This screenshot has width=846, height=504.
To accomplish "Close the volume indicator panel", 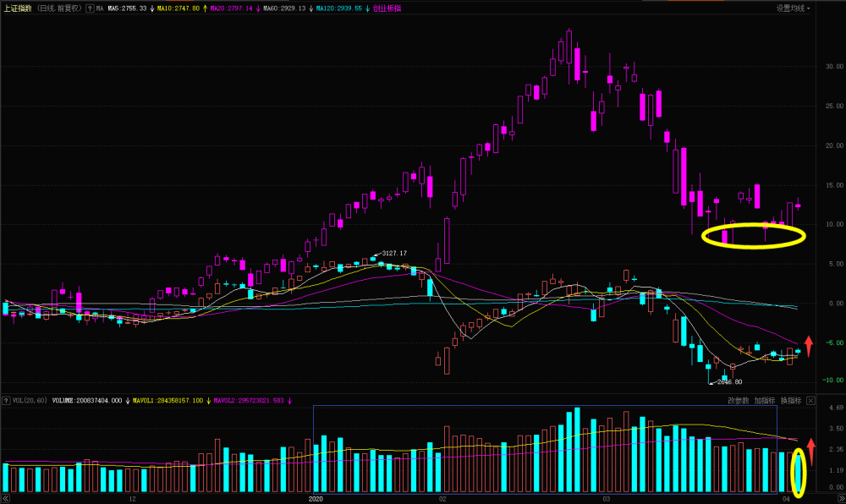I will click(x=811, y=401).
